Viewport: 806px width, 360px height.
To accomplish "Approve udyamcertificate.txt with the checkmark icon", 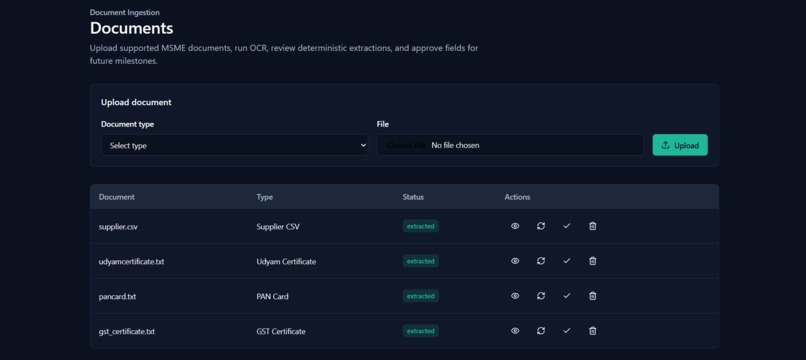I will pos(566,261).
